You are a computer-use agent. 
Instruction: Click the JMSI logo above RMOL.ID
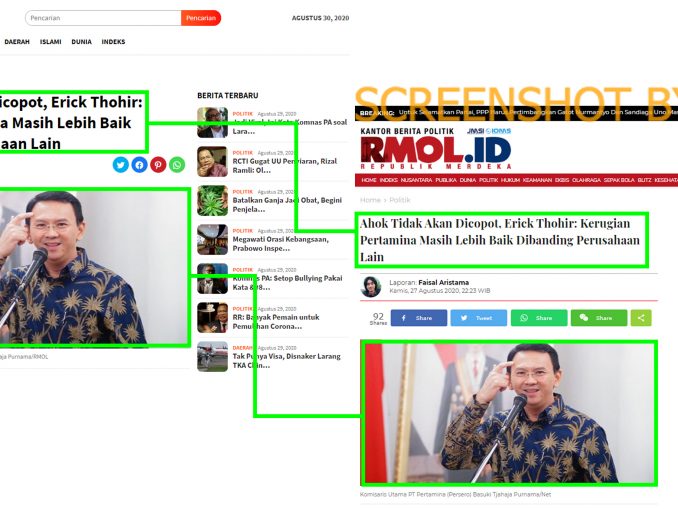[x=475, y=131]
